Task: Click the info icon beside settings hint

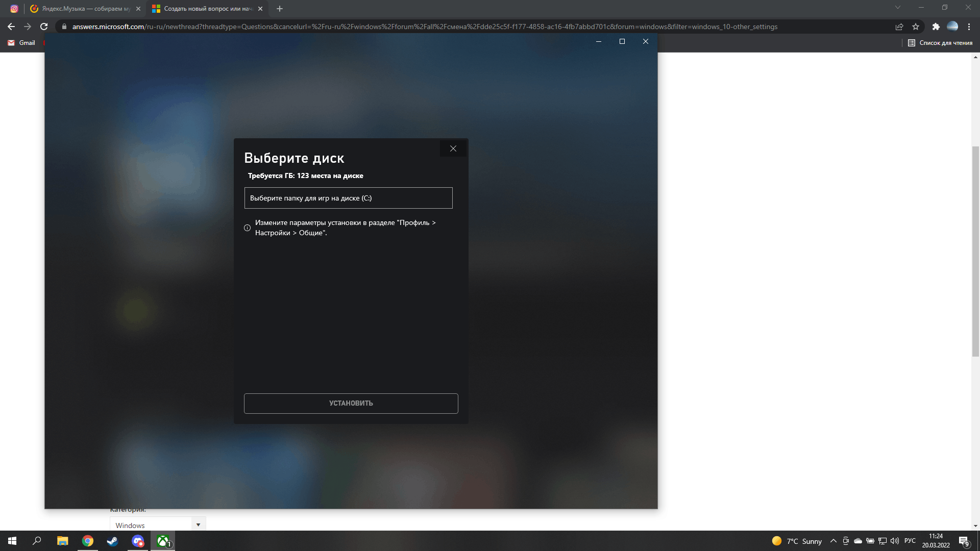Action: coord(247,228)
